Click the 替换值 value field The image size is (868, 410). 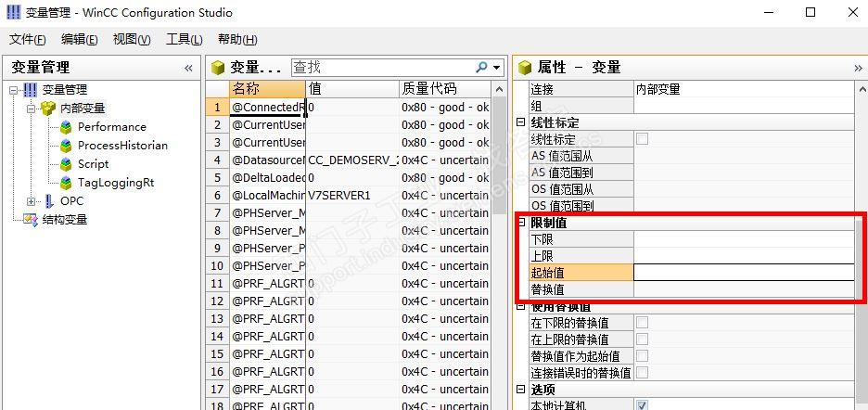[x=744, y=289]
